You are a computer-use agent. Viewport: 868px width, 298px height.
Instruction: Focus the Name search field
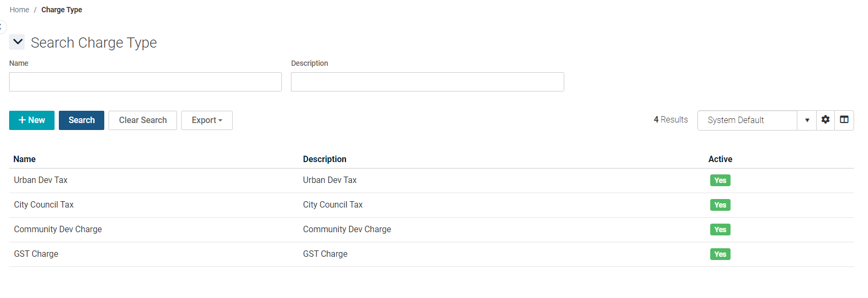(x=145, y=82)
